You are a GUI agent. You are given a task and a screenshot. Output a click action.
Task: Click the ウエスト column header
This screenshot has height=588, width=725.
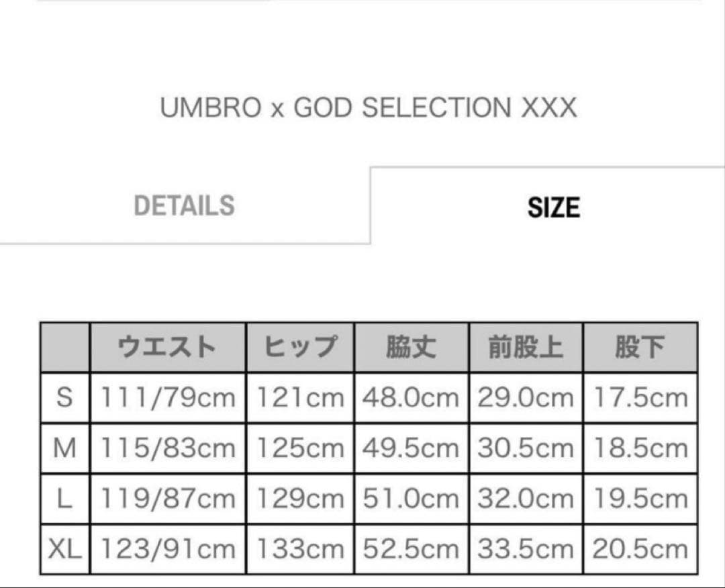[166, 347]
